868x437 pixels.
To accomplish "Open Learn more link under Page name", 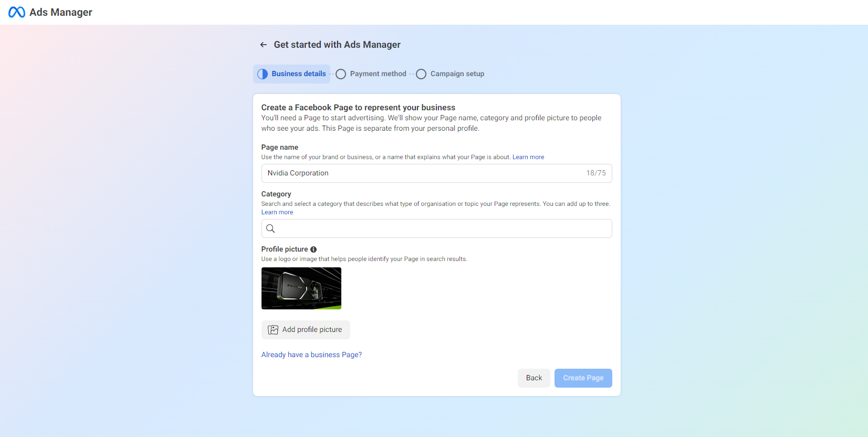I will tap(528, 157).
